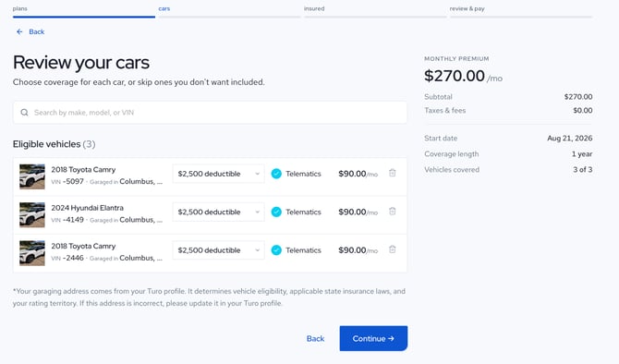619x364 pixels.
Task: Click the 'Eligible vehicles (3)' heading
Action: [x=55, y=144]
